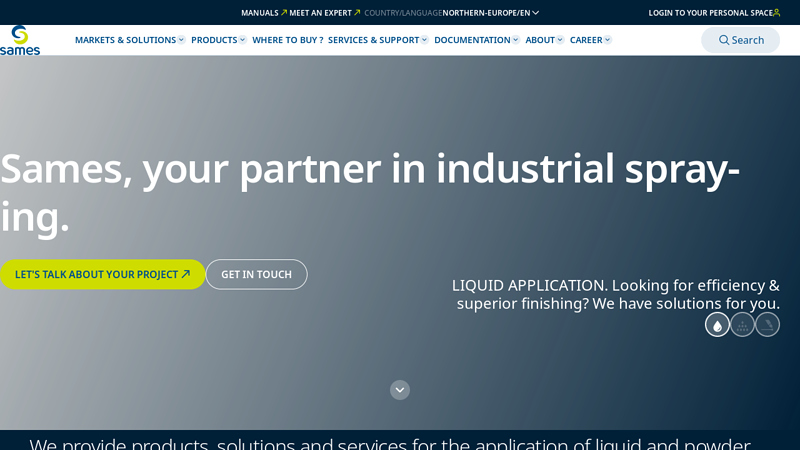
Task: Open the Northern-Europe/EN language selector
Action: click(x=490, y=13)
